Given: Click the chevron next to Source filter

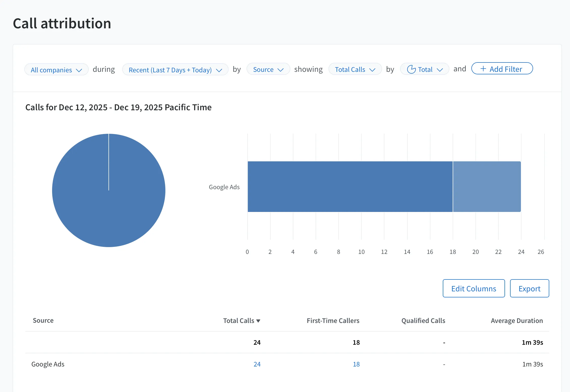Looking at the screenshot, I should 280,70.
